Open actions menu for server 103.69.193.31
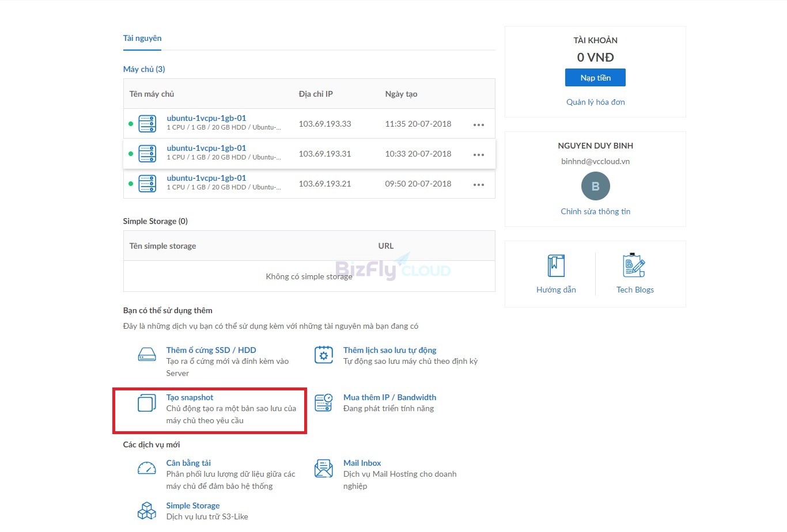Image resolution: width=787 pixels, height=532 pixels. [x=479, y=155]
